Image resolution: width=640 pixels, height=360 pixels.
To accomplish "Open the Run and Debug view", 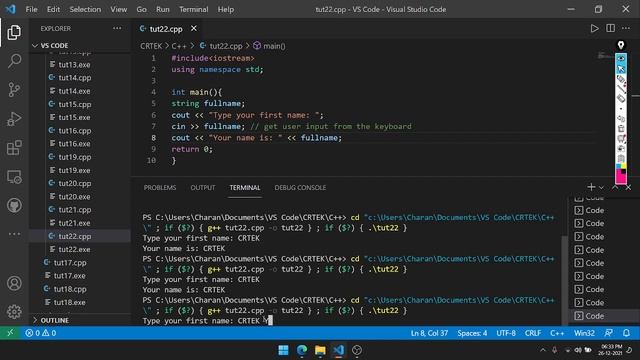I will coord(14,119).
